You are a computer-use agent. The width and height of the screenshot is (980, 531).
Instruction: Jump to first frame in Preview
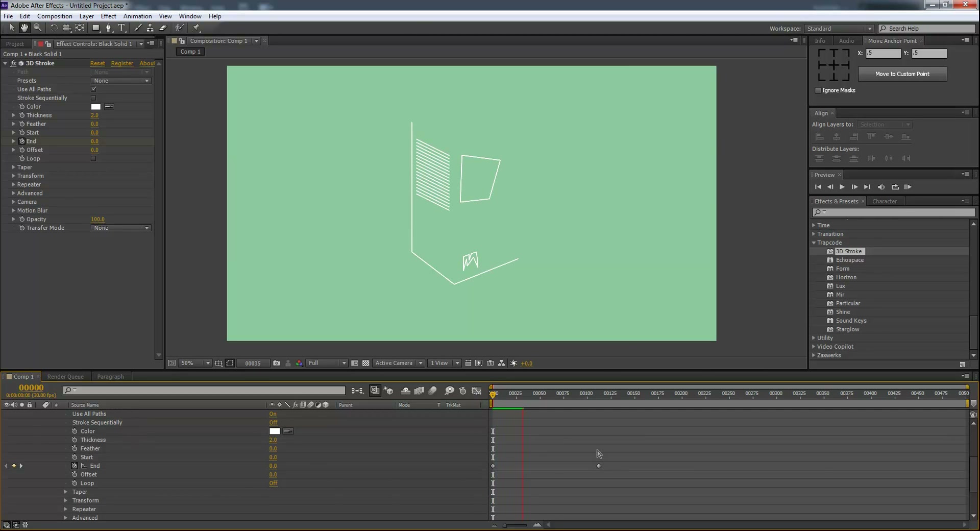pyautogui.click(x=818, y=187)
